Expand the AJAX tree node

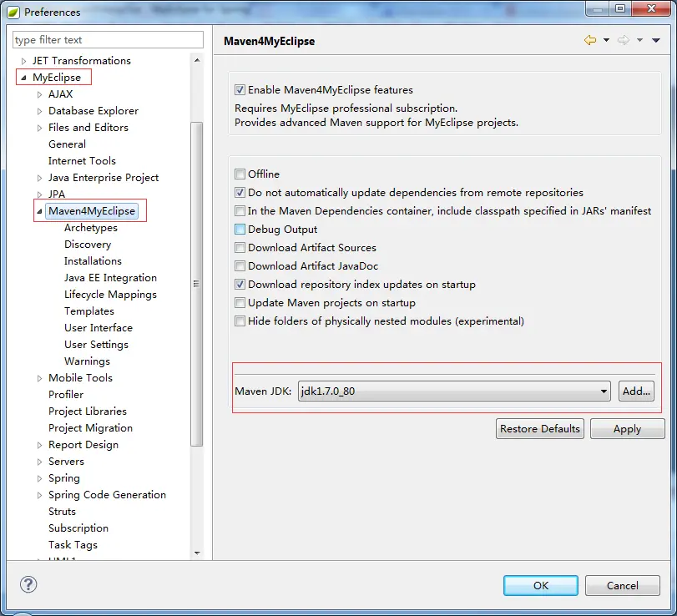point(40,94)
